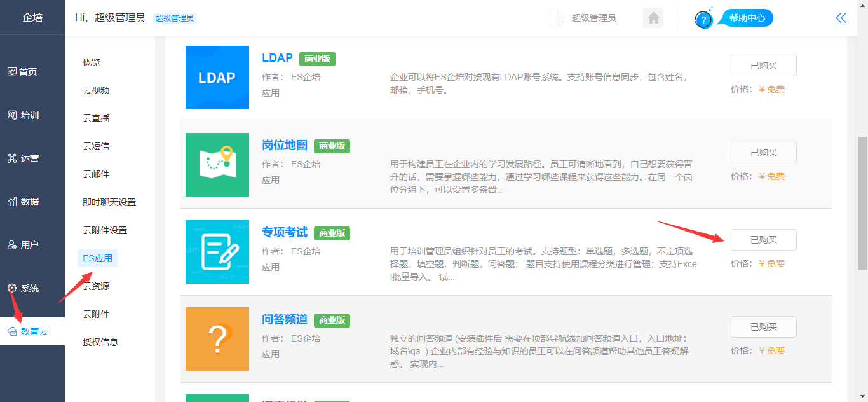Open 云附件设置 submenu item
Image resolution: width=868 pixels, height=402 pixels.
[105, 230]
